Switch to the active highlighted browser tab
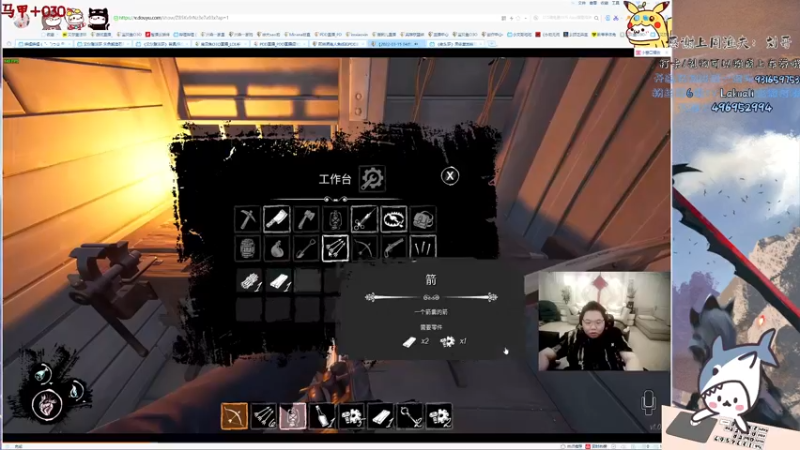Screen dimensions: 800x450 coord(397,44)
